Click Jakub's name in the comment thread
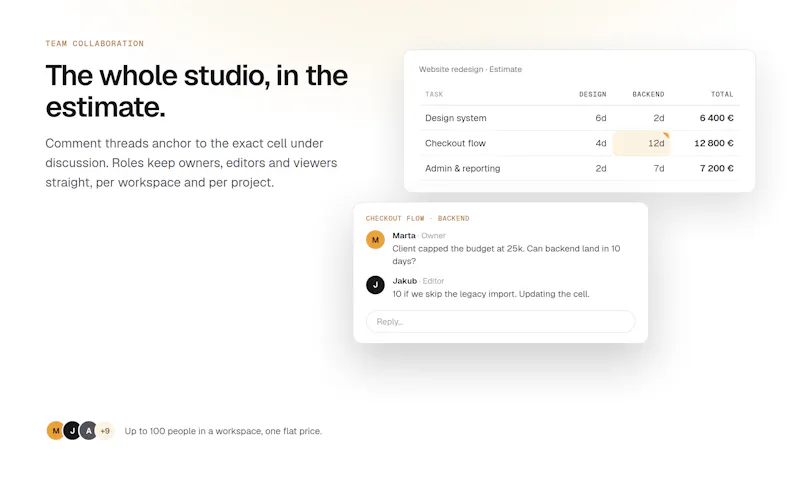 click(x=405, y=281)
